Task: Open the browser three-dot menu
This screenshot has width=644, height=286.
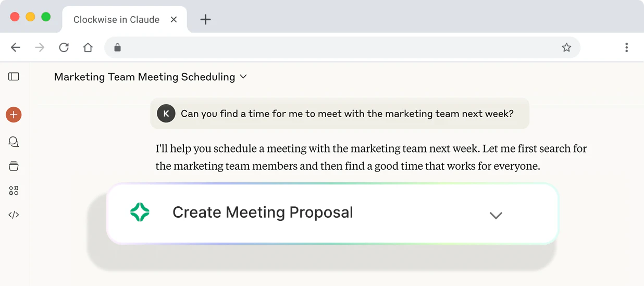Action: pos(626,47)
